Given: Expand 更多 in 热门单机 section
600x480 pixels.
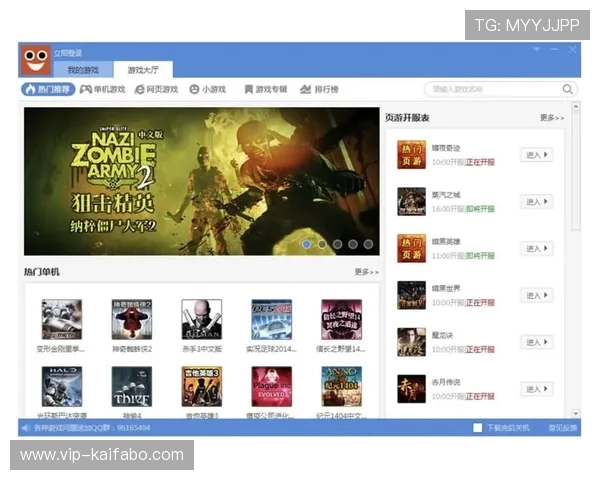Looking at the screenshot, I should 366,272.
